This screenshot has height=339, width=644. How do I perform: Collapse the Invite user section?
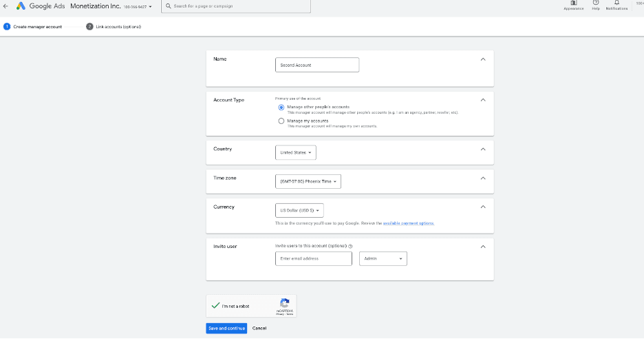click(x=483, y=247)
